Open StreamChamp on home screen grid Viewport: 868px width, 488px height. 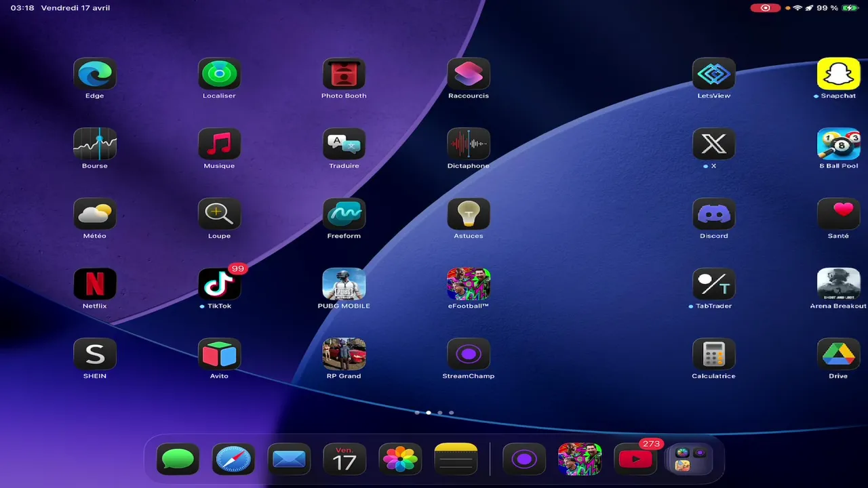(x=469, y=354)
